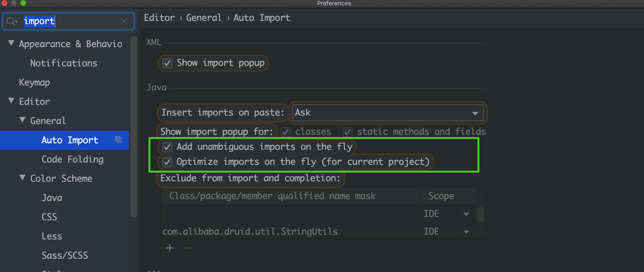Toggle the classes popup checkbox
644x272 pixels.
click(x=285, y=132)
